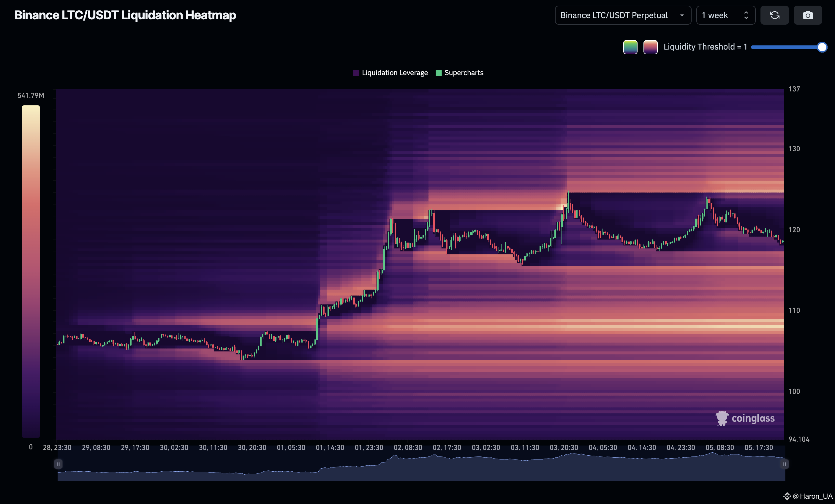This screenshot has width=835, height=504.
Task: Select the green-blue color scheme swatch
Action: click(630, 47)
